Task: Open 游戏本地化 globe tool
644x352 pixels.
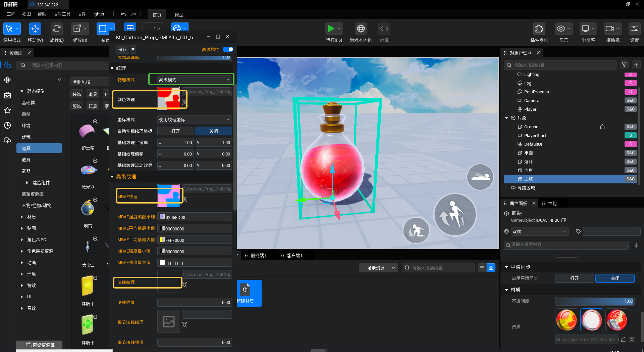Action: pyautogui.click(x=361, y=29)
